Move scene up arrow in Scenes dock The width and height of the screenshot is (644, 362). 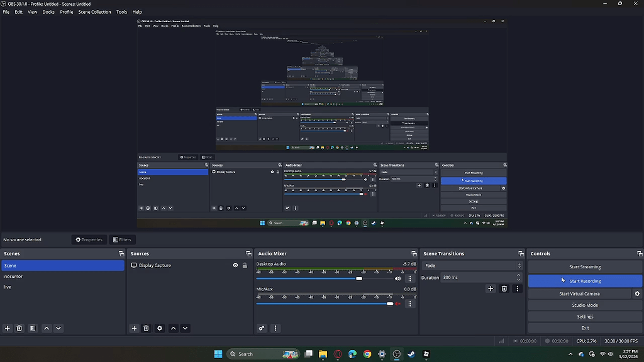(x=47, y=328)
